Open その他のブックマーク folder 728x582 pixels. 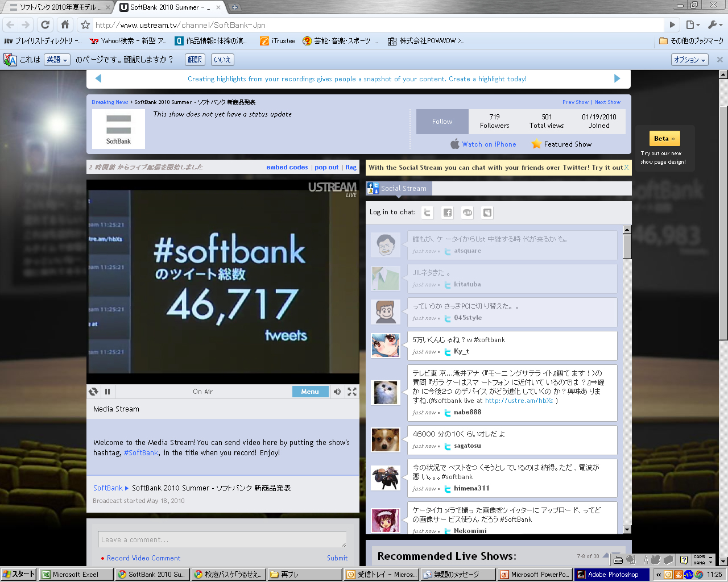pos(691,41)
